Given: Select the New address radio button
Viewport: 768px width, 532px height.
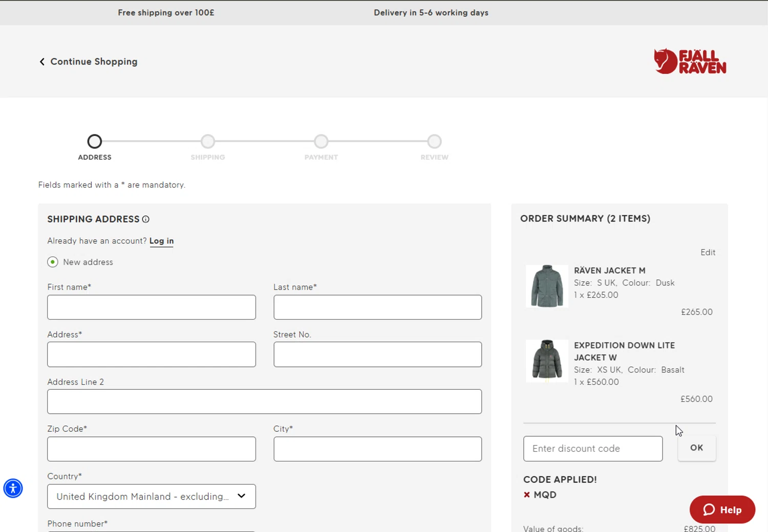Looking at the screenshot, I should coord(53,262).
